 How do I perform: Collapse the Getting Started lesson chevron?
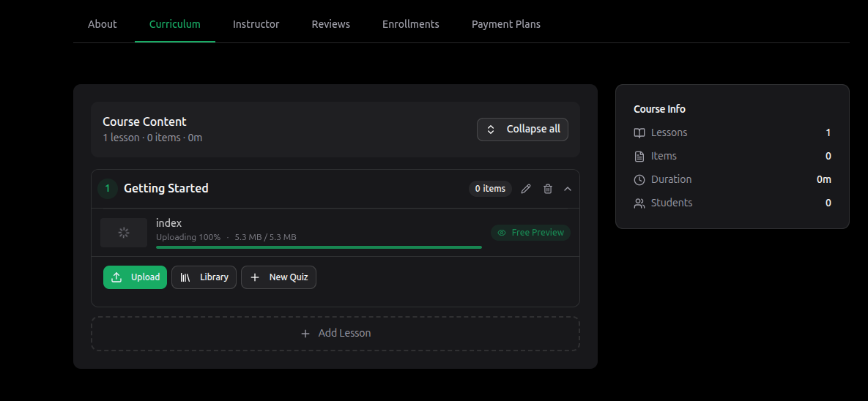click(x=568, y=189)
